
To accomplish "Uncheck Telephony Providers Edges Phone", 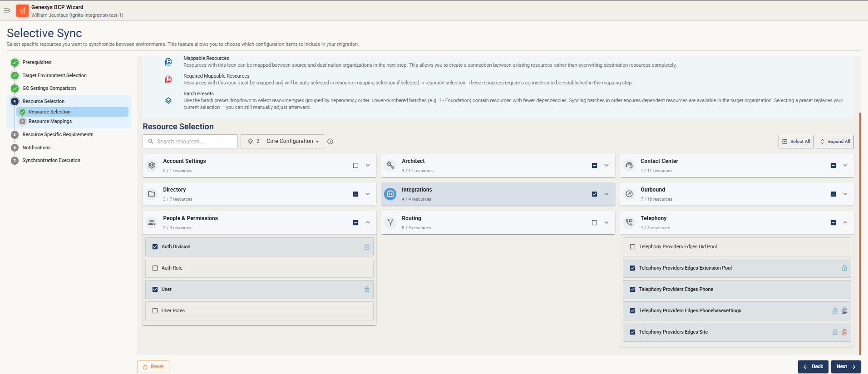I will click(633, 290).
